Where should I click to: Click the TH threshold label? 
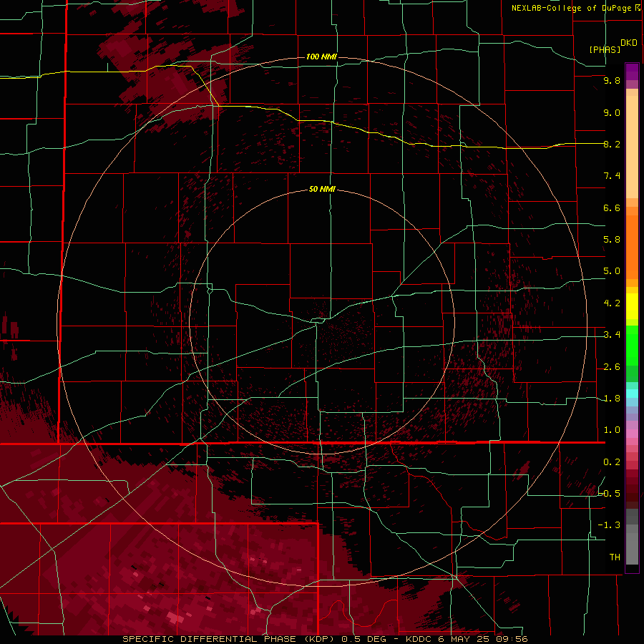pyautogui.click(x=615, y=557)
